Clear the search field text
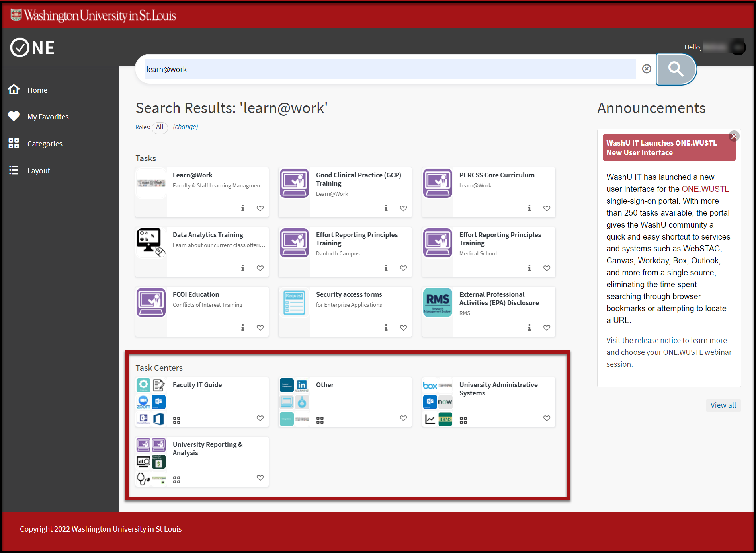The height and width of the screenshot is (553, 756). (x=647, y=69)
